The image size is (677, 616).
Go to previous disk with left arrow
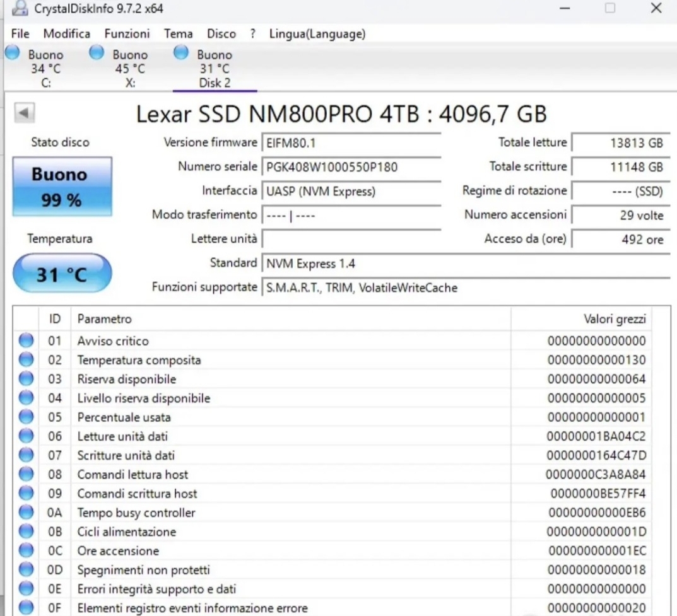click(x=24, y=113)
